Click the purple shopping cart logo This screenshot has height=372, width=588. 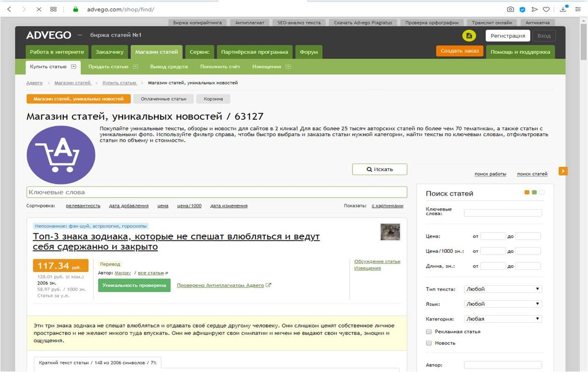click(x=61, y=154)
